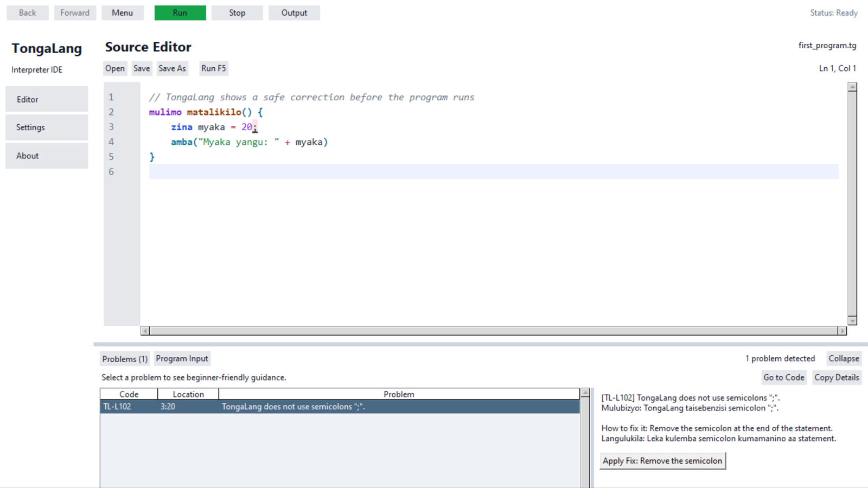Click line number 3 in gutter
The image size is (868, 488).
111,127
